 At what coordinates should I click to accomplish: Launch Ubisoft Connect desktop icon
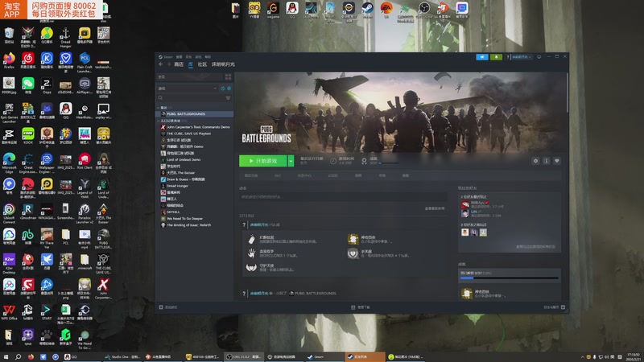click(9, 213)
